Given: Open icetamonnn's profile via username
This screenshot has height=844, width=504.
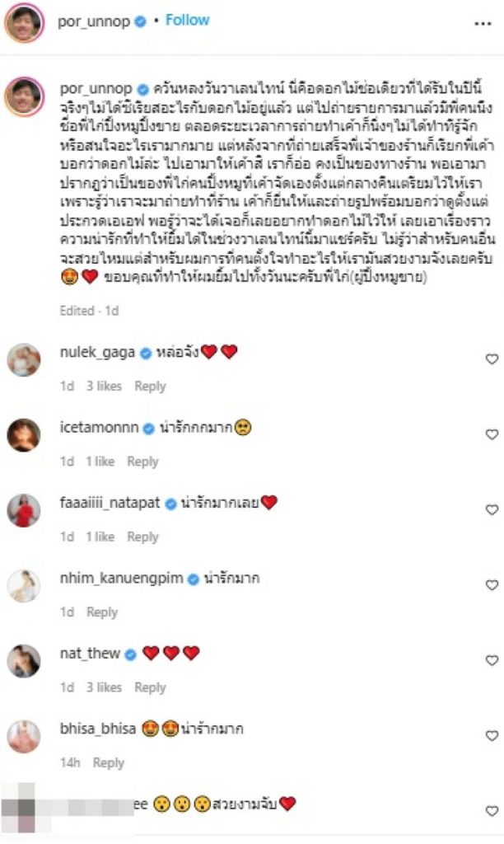Looking at the screenshot, I should pos(100,428).
